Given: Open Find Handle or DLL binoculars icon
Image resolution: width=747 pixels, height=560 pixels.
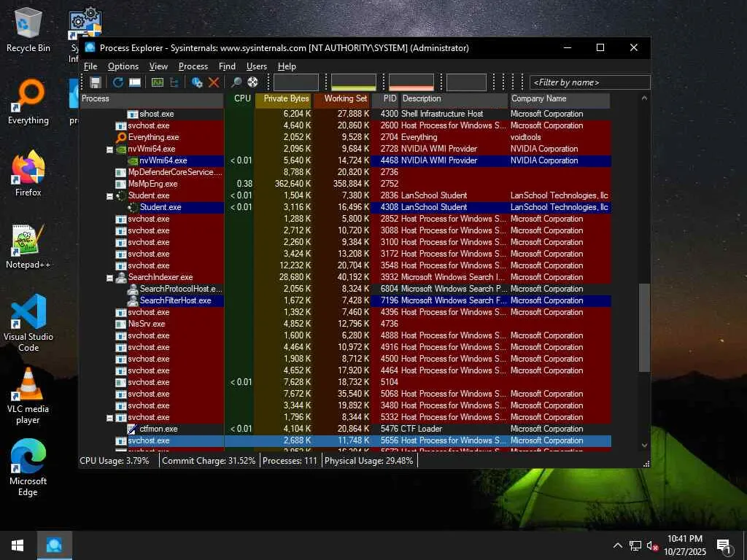Looking at the screenshot, I should (236, 82).
